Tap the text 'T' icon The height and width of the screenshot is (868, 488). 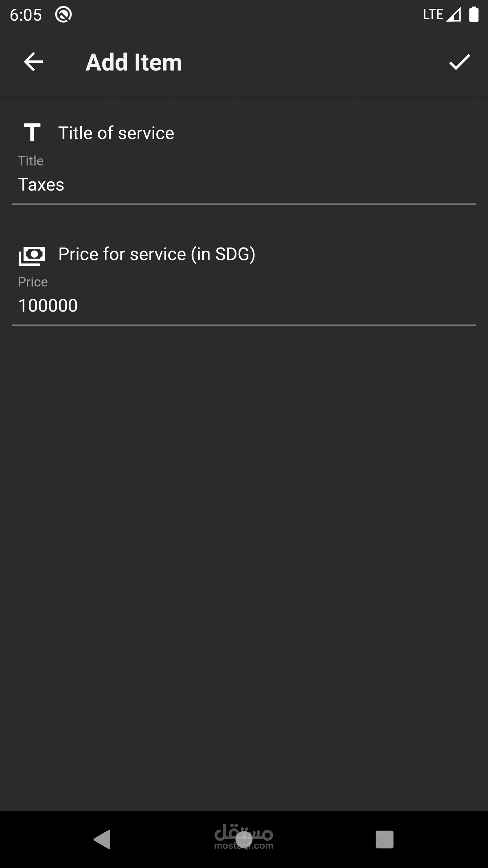[x=32, y=132]
